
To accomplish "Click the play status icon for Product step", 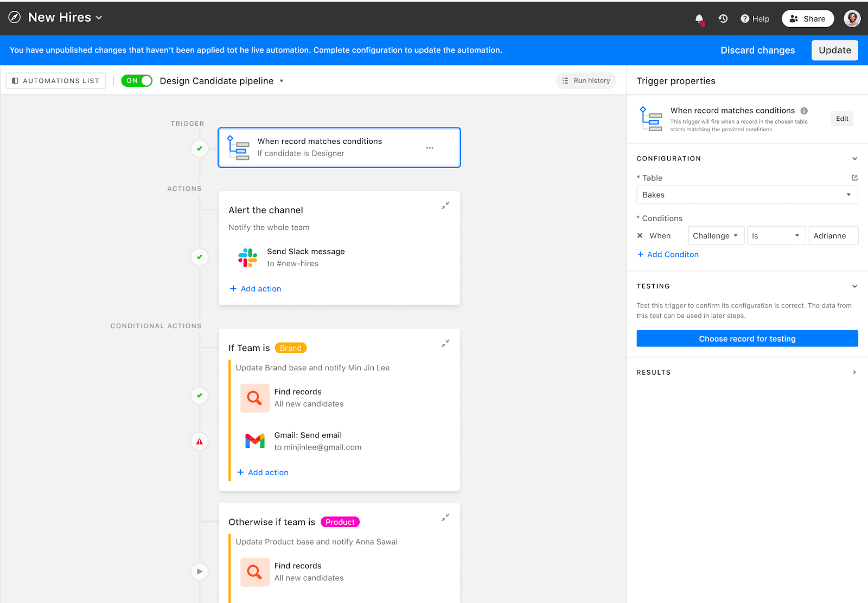I will coord(200,571).
